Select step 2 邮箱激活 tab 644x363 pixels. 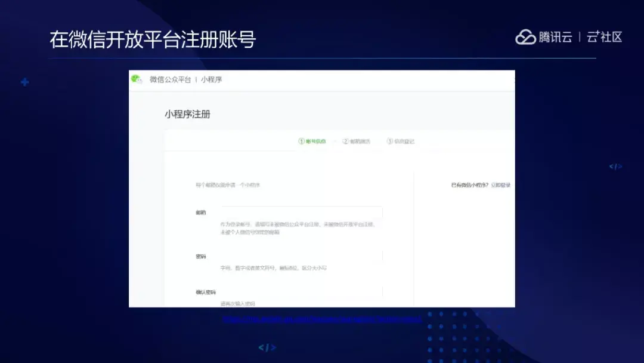[357, 141]
